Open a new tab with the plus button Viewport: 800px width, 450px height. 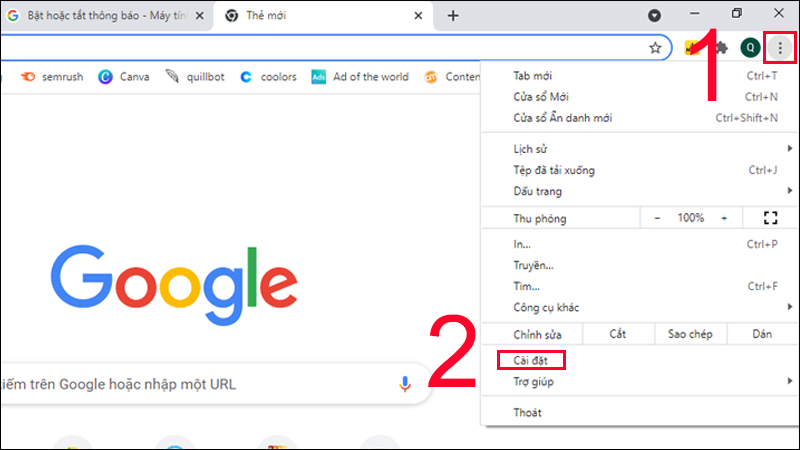pos(453,15)
